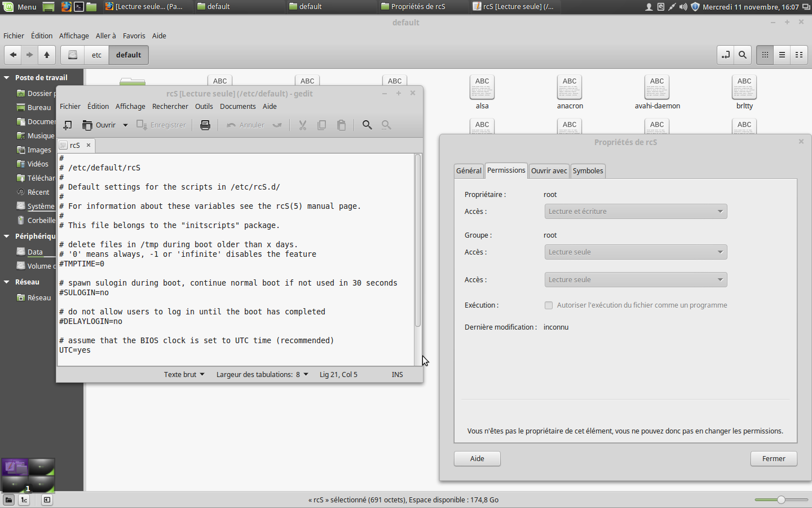This screenshot has width=812, height=508.
Task: Open a file with gedit Ouvrir button
Action: point(99,125)
